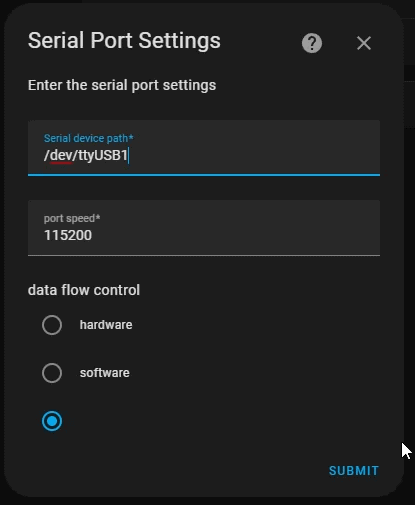Focus the Serial device path field
Viewport: 415px width, 505px height.
tap(204, 148)
